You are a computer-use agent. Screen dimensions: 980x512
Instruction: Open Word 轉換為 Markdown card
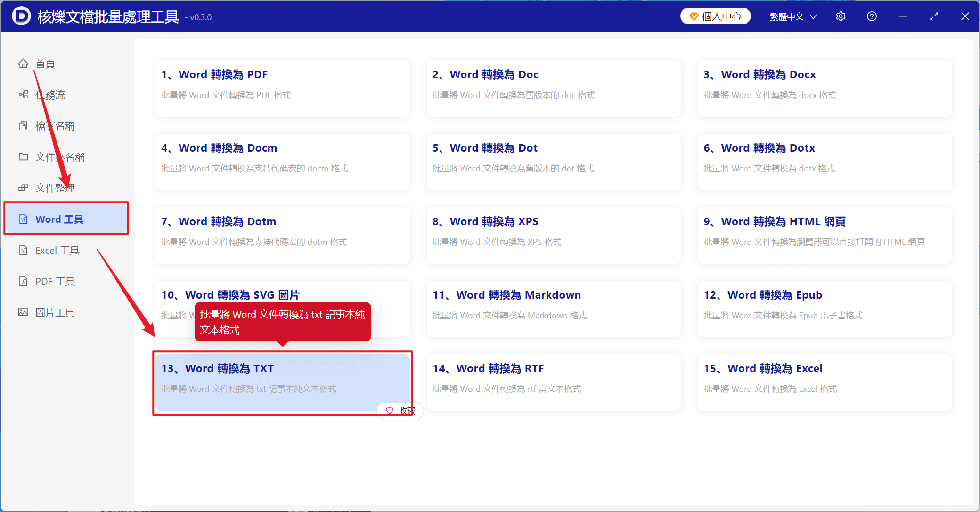tap(554, 309)
